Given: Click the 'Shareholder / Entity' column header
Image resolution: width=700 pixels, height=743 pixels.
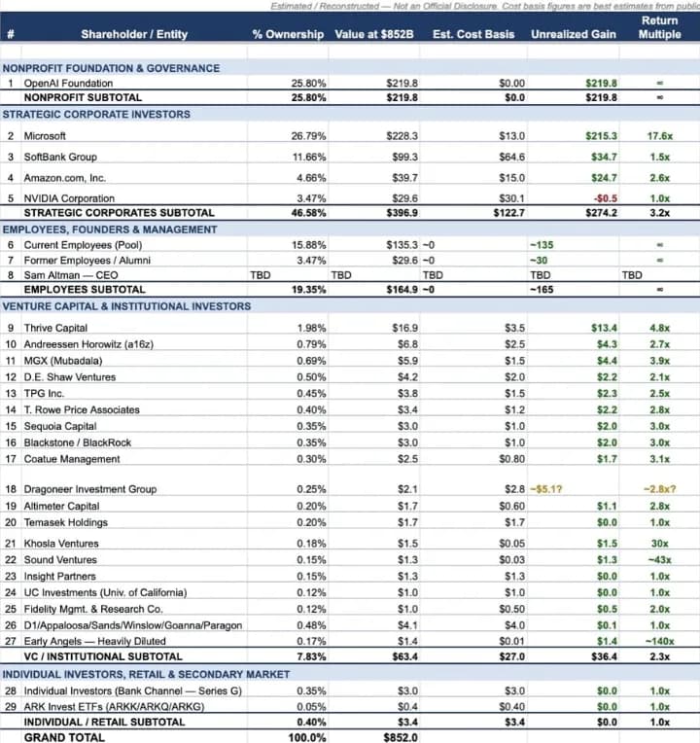Looking at the screenshot, I should [x=134, y=35].
